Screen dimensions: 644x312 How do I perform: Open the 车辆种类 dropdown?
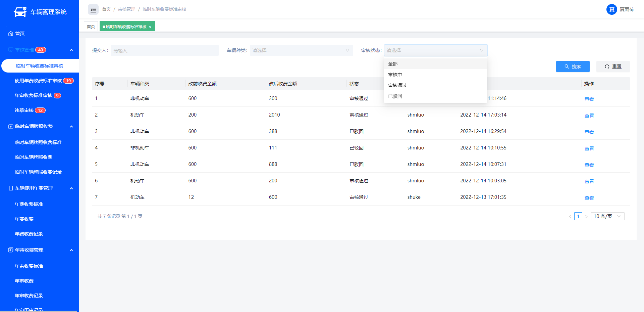(x=301, y=50)
